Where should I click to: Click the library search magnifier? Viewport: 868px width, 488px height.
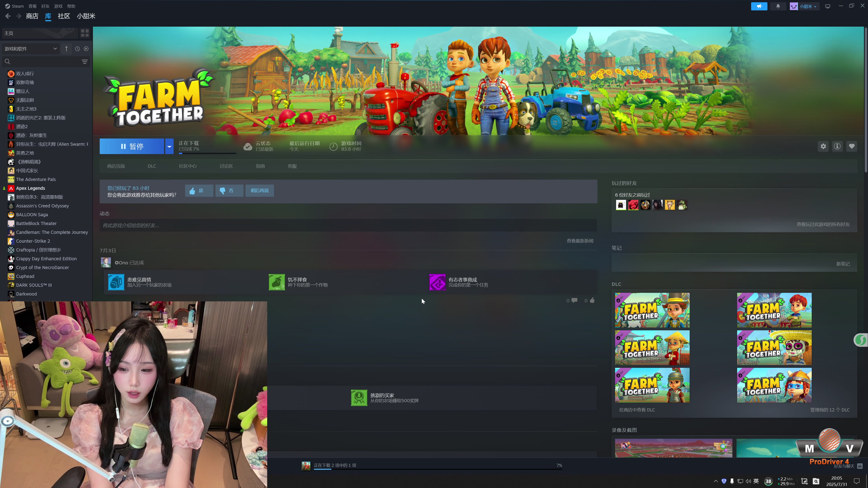click(x=7, y=62)
